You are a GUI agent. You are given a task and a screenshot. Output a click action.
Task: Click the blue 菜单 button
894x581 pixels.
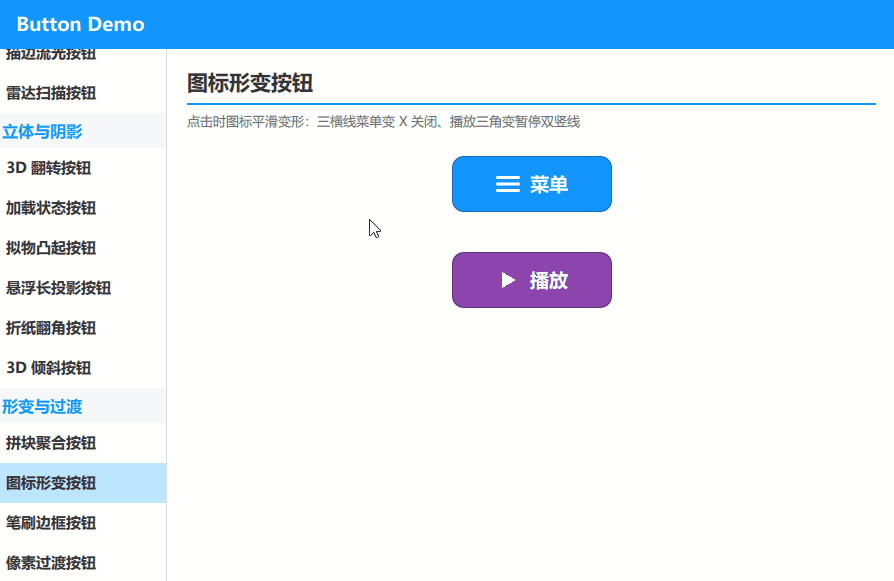pyautogui.click(x=531, y=184)
